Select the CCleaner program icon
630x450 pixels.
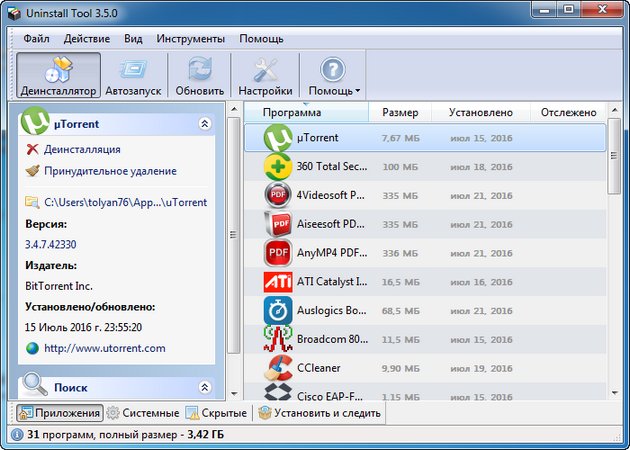coord(277,367)
